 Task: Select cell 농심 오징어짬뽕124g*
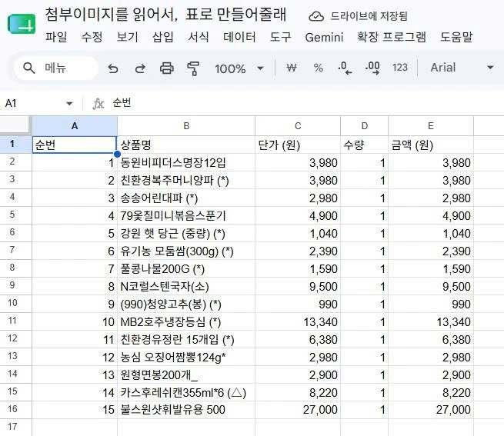(186, 357)
